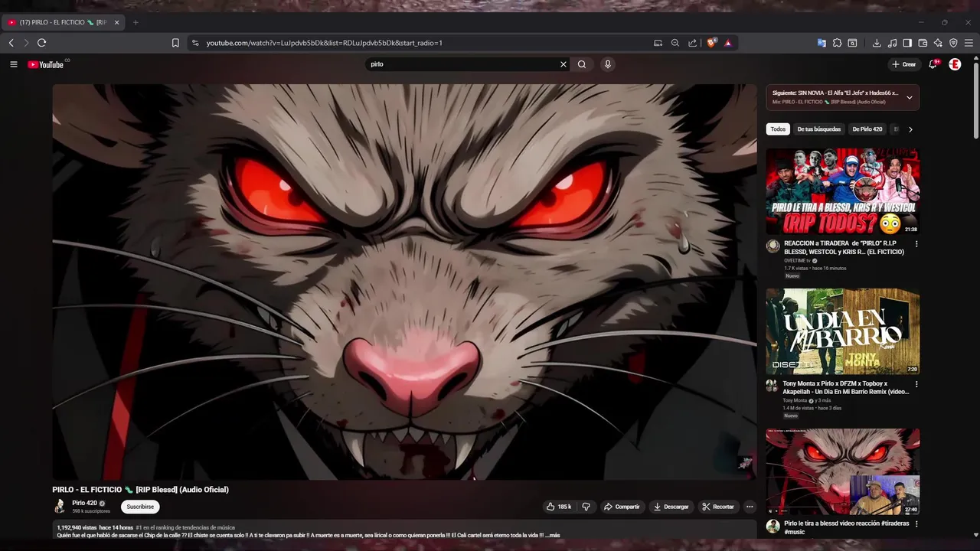Screen dimensions: 980x551
Task: Subscribe with the Suscribirse button
Action: [x=140, y=507]
